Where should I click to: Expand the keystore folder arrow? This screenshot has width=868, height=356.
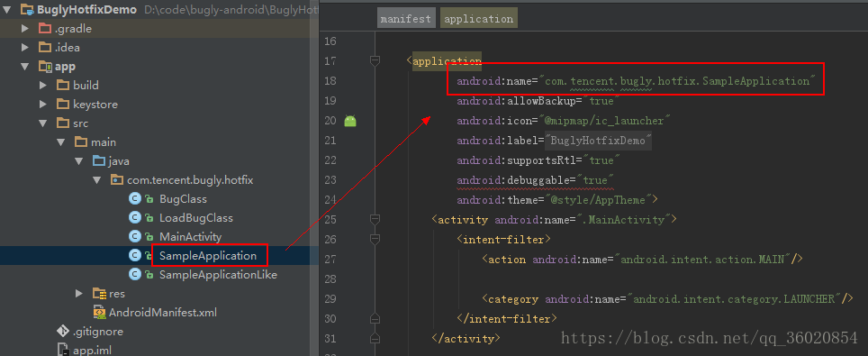[43, 105]
